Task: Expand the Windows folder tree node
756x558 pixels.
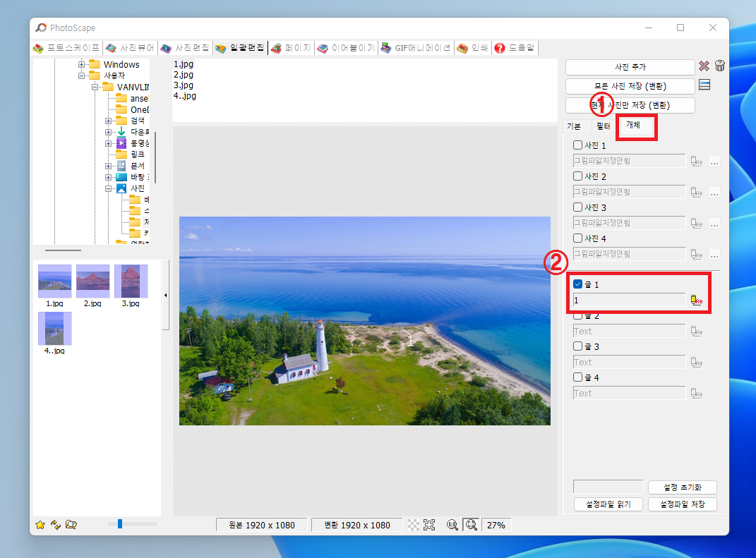Action: coord(81,65)
